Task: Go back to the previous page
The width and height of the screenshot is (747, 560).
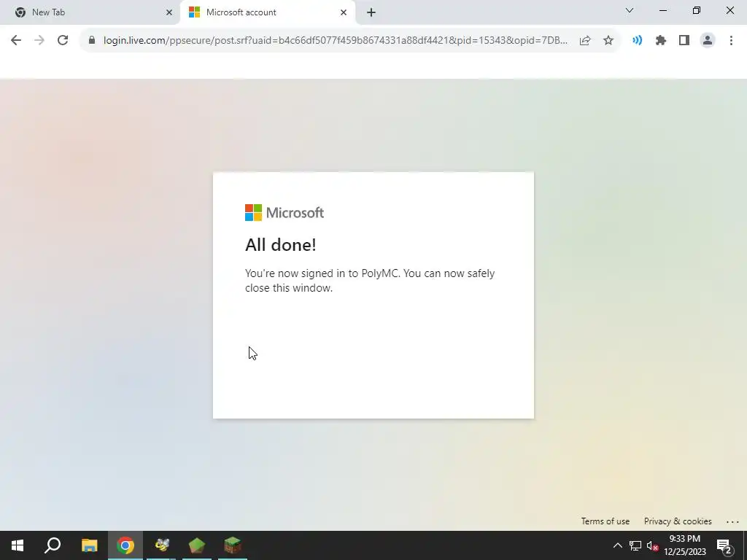Action: pos(16,41)
